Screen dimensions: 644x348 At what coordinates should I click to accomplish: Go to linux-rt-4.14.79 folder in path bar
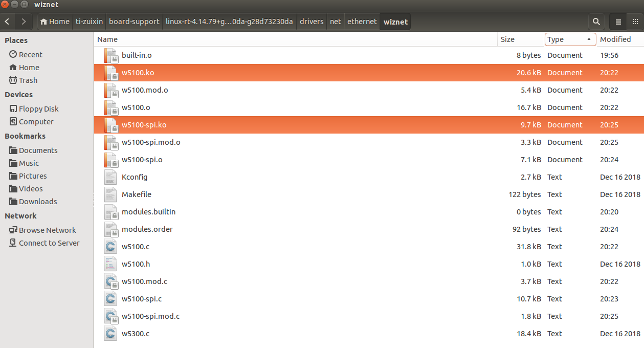tap(230, 21)
